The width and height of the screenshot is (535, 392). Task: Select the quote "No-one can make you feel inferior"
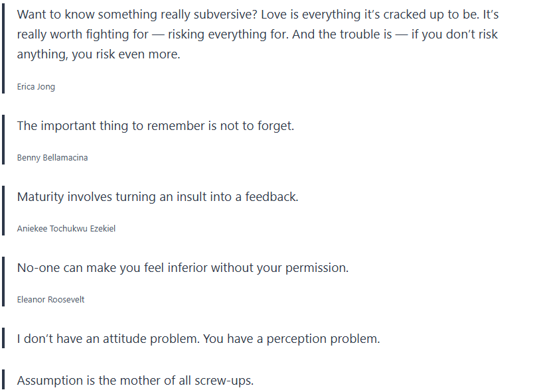(x=183, y=268)
